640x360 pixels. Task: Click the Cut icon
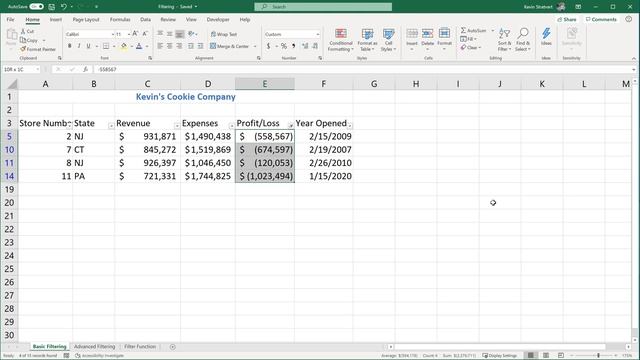click(x=27, y=31)
